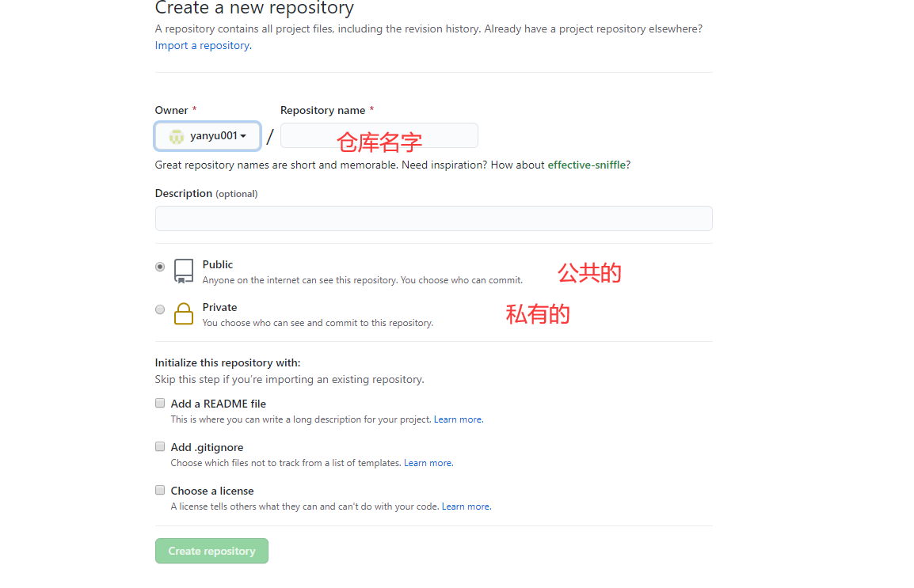The height and width of the screenshot is (588, 914).
Task: Click the Public option label text
Action: pos(218,264)
